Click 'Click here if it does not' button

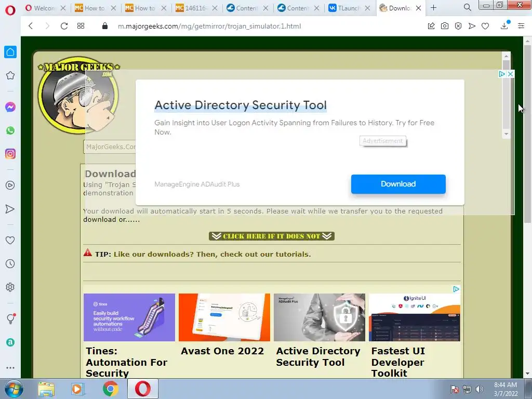(271, 236)
